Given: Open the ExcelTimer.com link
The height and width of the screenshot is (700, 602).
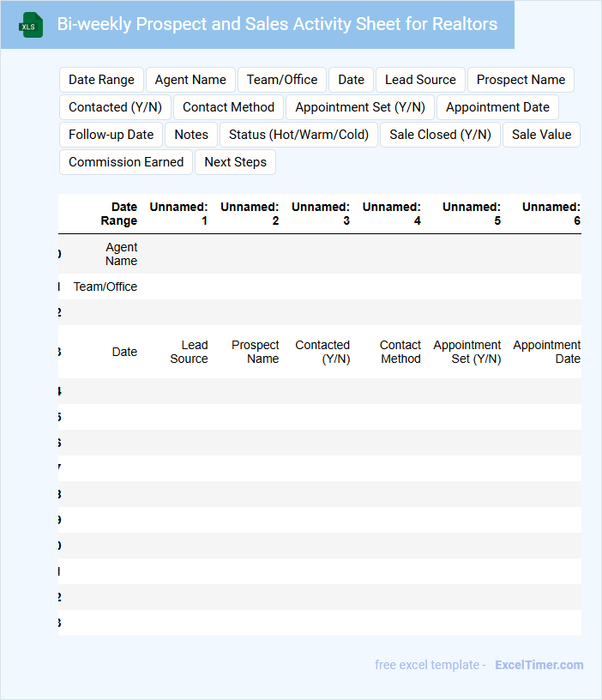Looking at the screenshot, I should tap(539, 665).
